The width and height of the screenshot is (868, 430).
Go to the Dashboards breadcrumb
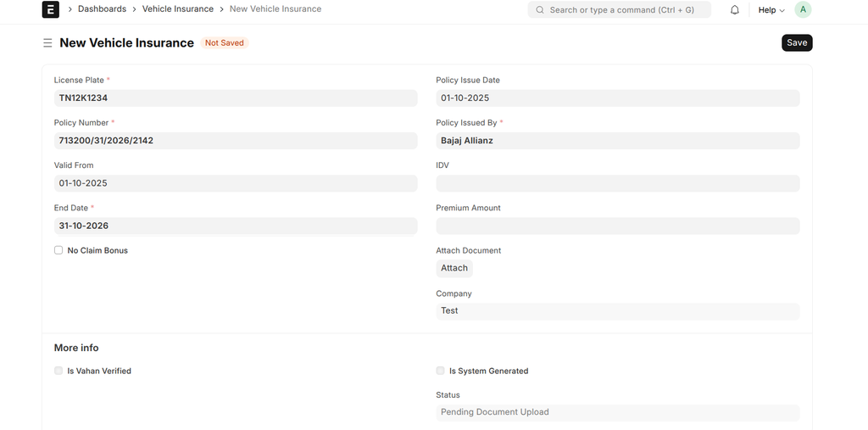click(x=102, y=9)
